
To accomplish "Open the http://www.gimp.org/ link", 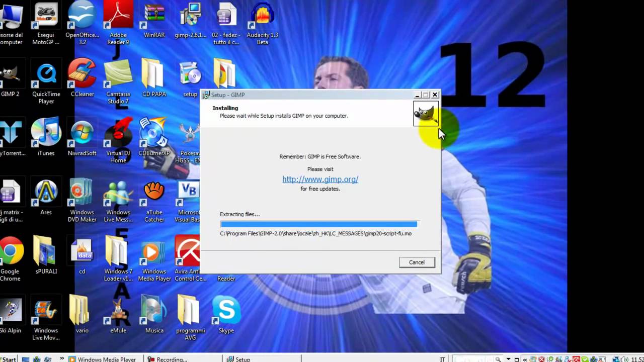I will click(x=320, y=179).
